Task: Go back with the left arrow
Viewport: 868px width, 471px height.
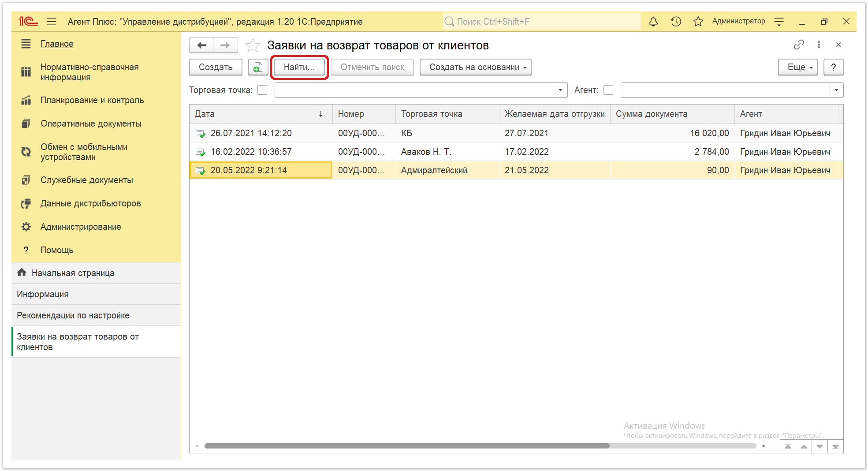Action: tap(202, 45)
